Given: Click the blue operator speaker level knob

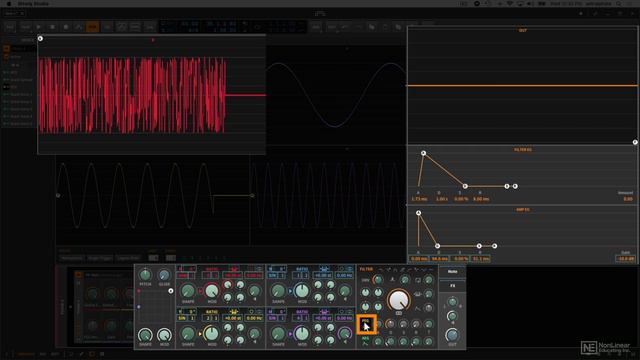Looking at the screenshot, I should (344, 291).
